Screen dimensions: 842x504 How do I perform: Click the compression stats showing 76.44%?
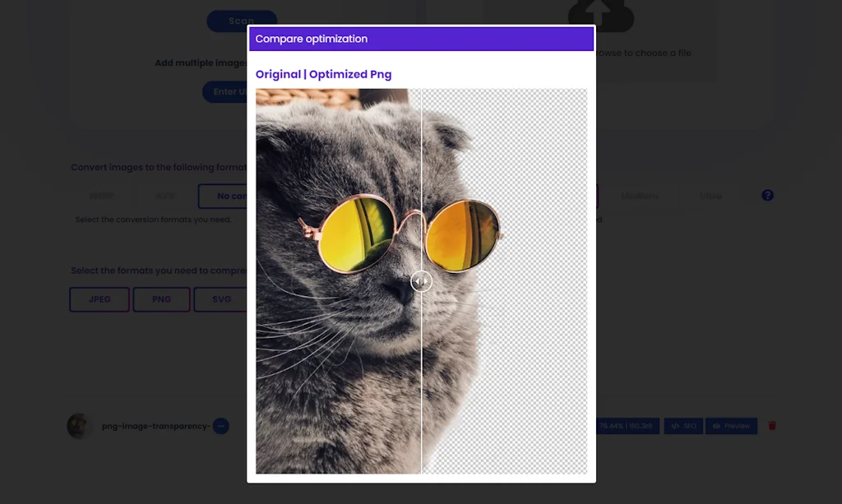pos(627,426)
